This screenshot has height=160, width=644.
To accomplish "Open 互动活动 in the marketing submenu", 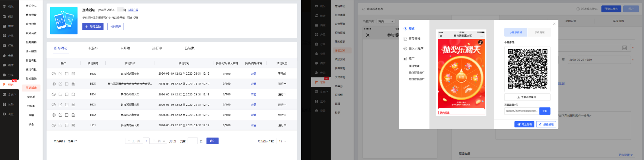I will click(31, 88).
